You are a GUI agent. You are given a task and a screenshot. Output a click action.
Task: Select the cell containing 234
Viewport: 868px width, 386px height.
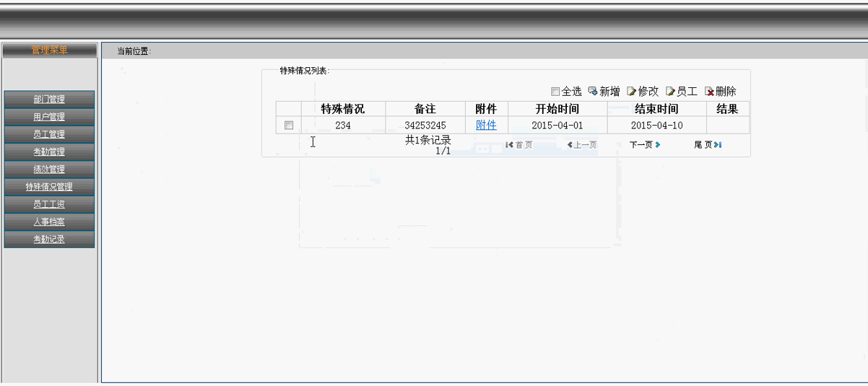[343, 125]
